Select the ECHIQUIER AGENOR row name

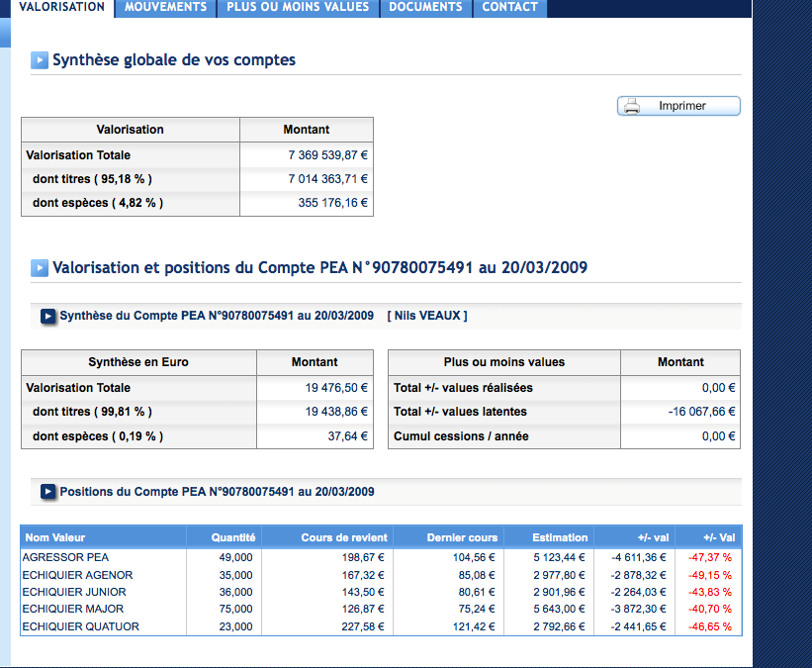coord(77,575)
